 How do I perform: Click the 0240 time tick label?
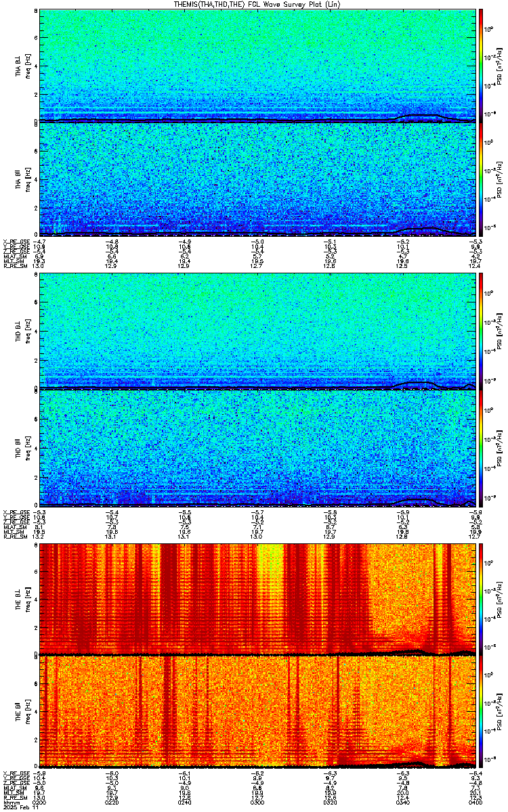pyautogui.click(x=185, y=802)
